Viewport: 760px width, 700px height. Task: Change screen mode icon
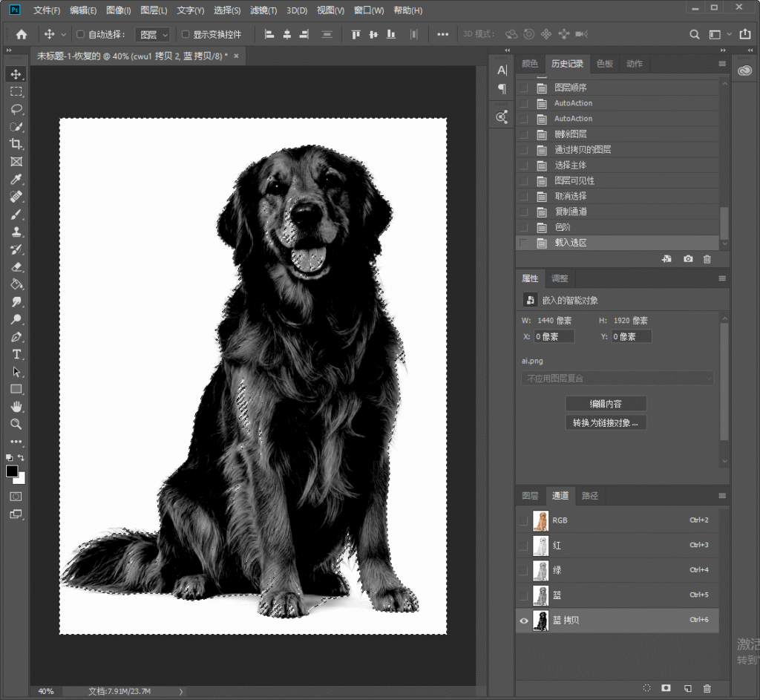16,514
